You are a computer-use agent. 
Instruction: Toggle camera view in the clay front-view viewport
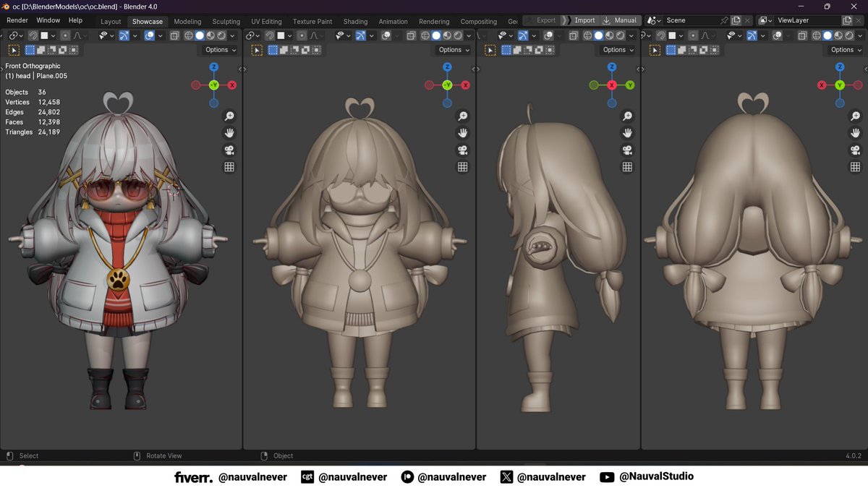463,150
